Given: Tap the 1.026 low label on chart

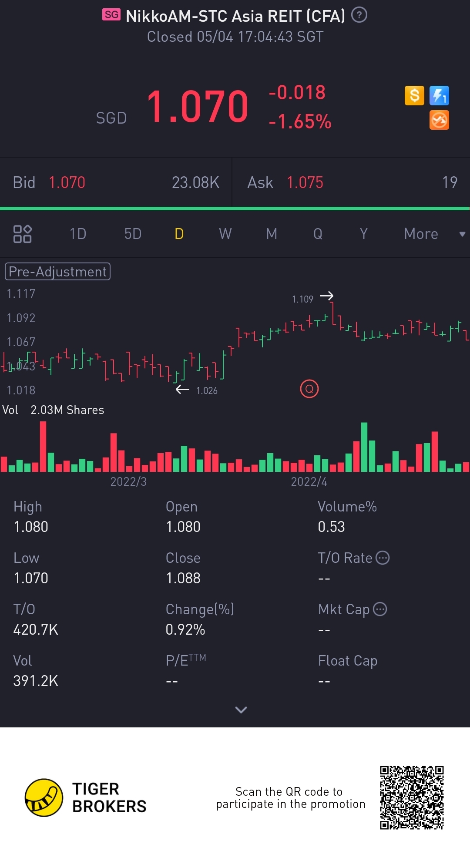Looking at the screenshot, I should pyautogui.click(x=207, y=390).
